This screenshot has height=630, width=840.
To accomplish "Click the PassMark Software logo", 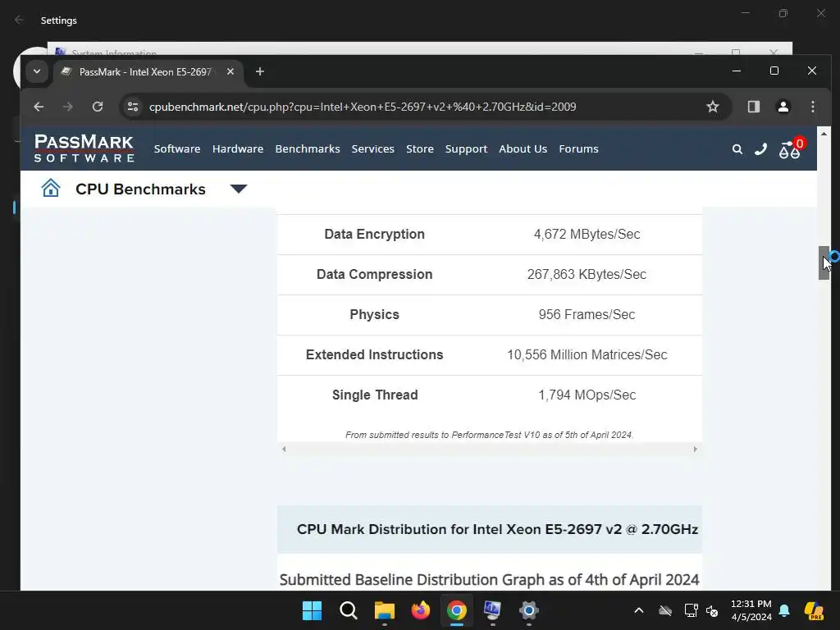I will [84, 148].
